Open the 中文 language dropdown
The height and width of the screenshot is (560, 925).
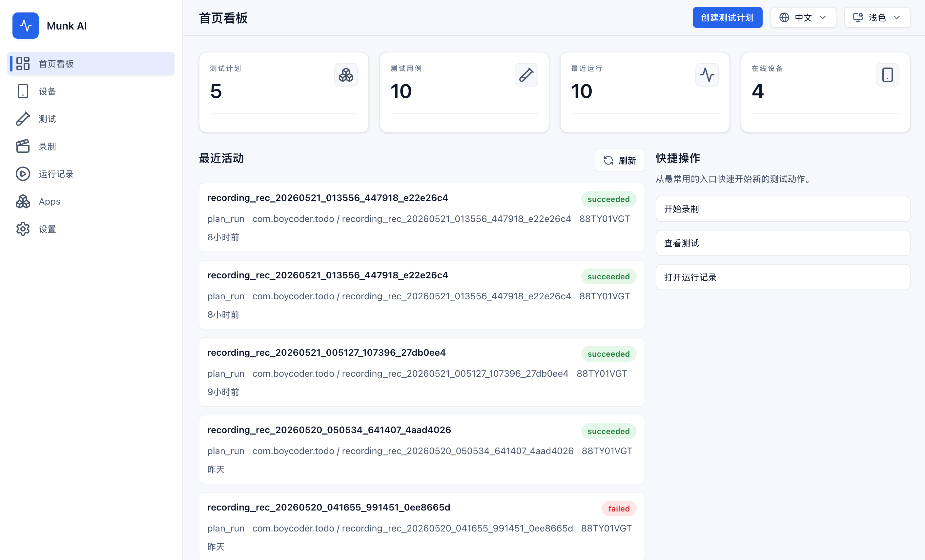(803, 18)
